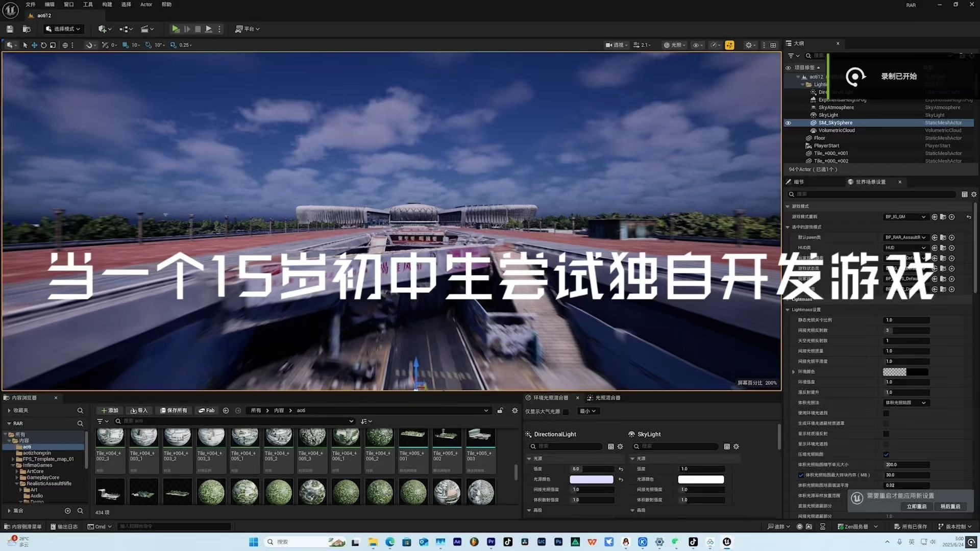
Task: Toggle 压缩光照贴图 checkbox
Action: click(x=886, y=455)
